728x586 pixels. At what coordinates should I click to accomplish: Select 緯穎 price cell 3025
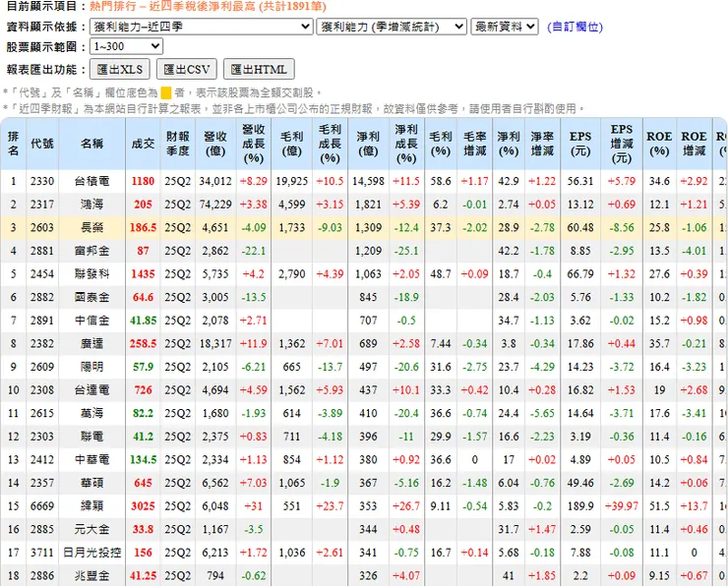tap(143, 505)
